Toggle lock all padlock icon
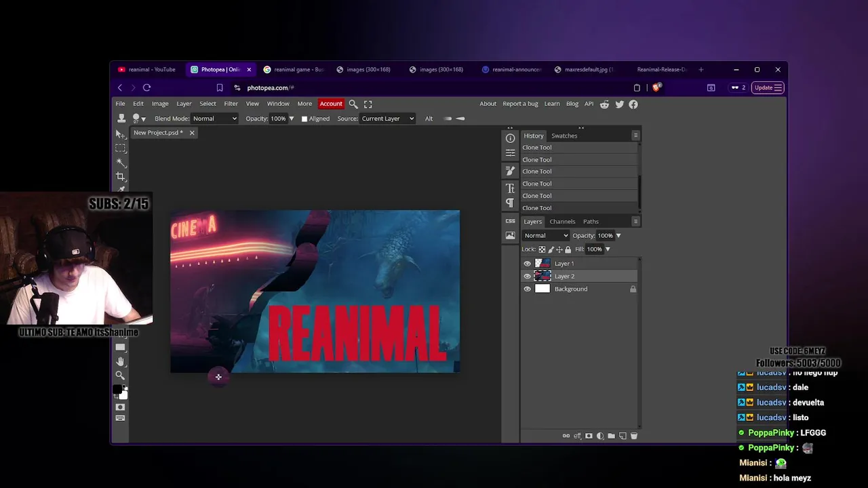Screen dimensions: 868x488 coord(568,249)
